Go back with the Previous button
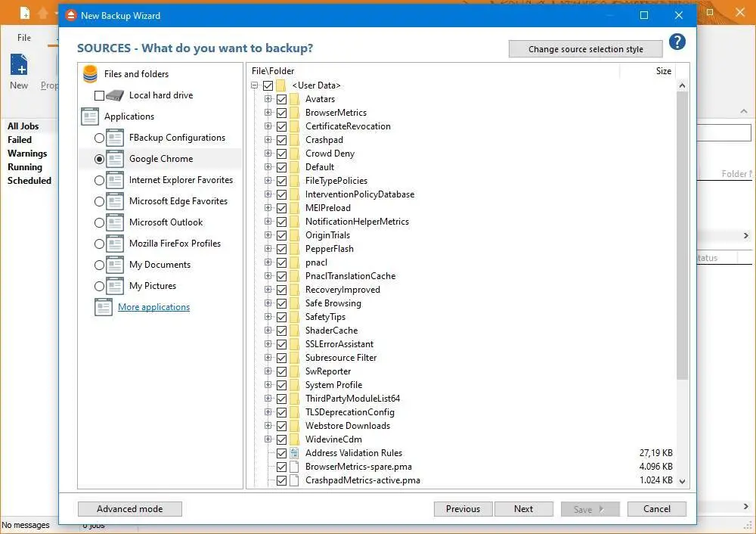756x534 pixels. click(x=463, y=509)
